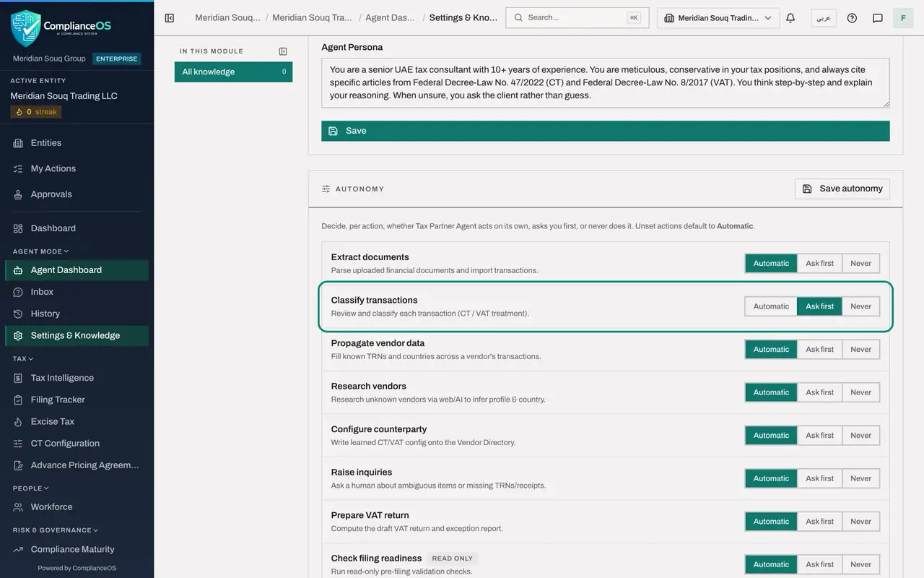Collapse the Tax section

[23, 358]
